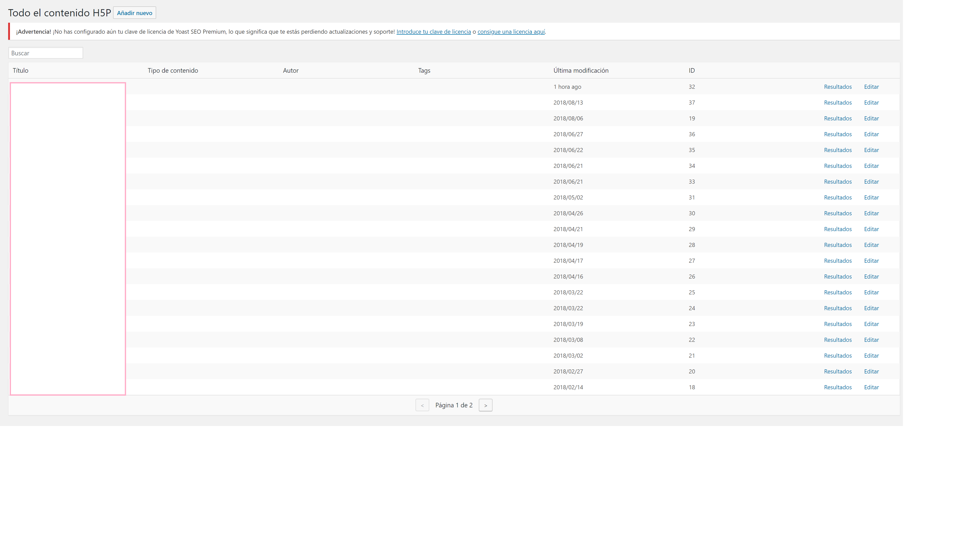Focus the Buscar search field
Viewport: 980px width, 551px height.
[46, 53]
